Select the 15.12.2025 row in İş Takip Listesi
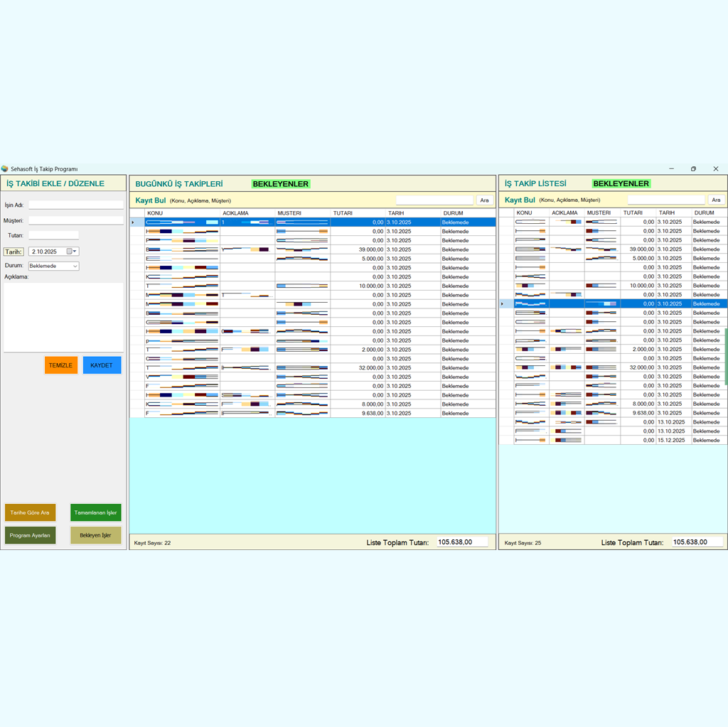Image resolution: width=728 pixels, height=727 pixels. pyautogui.click(x=670, y=441)
